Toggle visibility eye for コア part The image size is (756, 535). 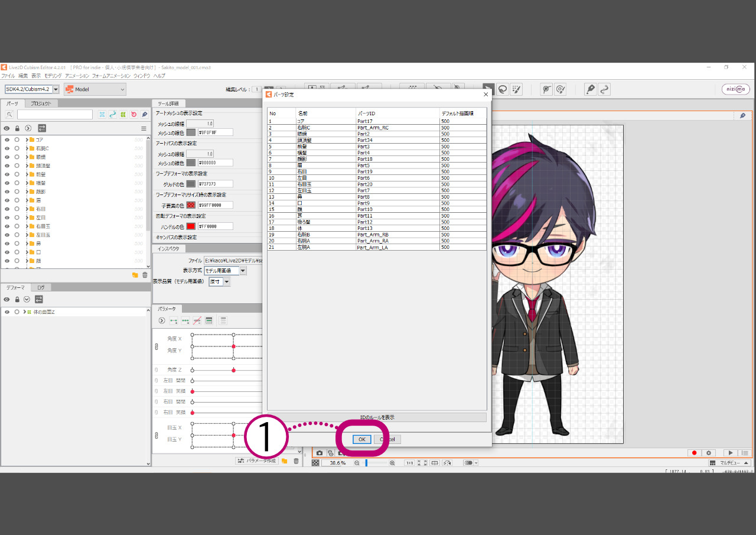pyautogui.click(x=7, y=140)
